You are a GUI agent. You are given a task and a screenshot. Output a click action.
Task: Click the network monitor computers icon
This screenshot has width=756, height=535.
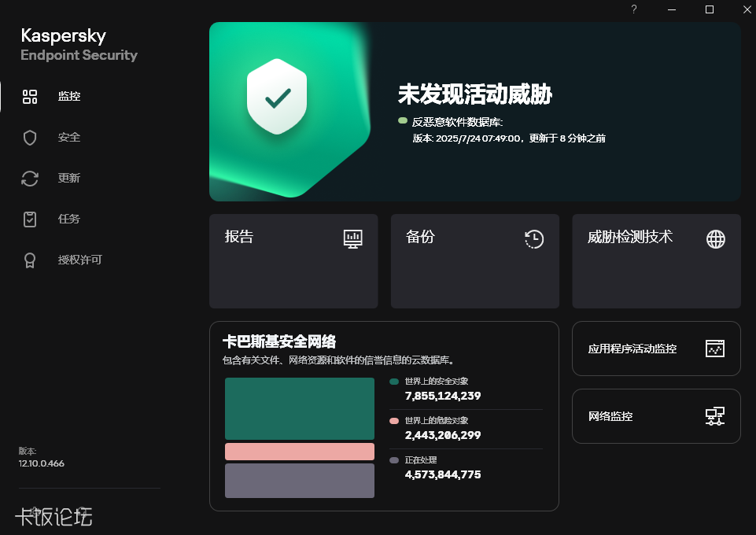tap(715, 416)
